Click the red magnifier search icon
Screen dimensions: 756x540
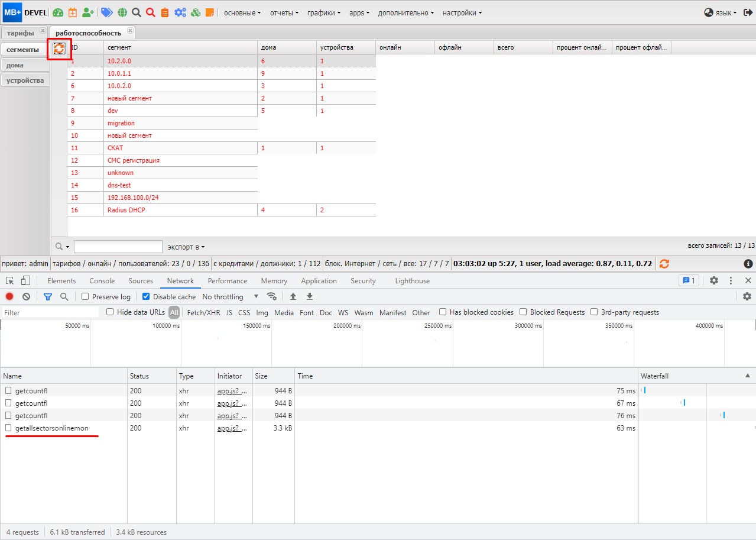151,12
